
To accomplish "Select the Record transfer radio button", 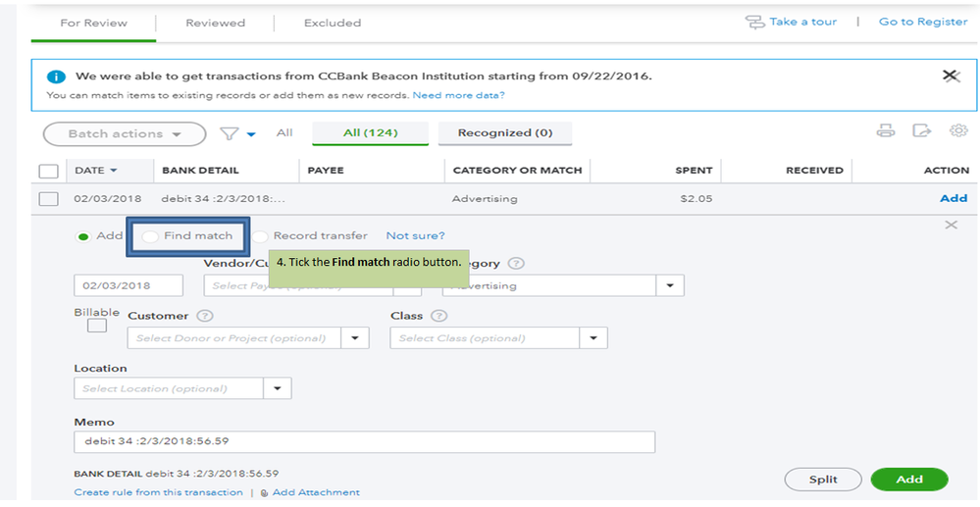I will pos(260,236).
